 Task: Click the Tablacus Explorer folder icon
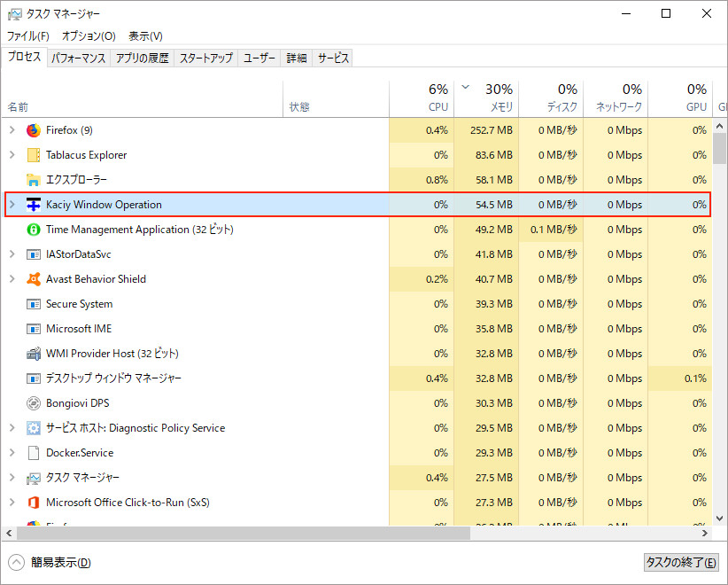point(34,155)
